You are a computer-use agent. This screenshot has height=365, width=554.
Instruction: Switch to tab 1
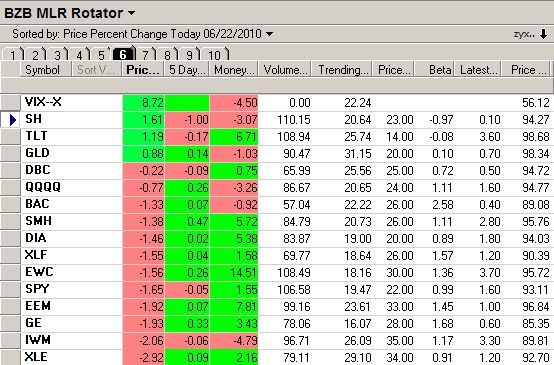point(13,55)
